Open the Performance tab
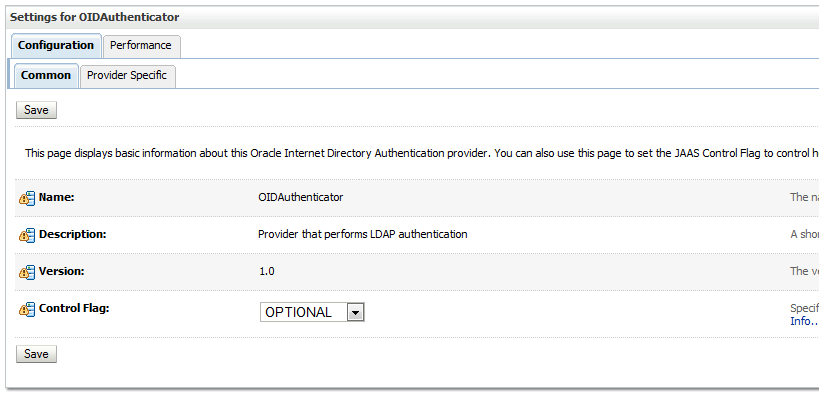The height and width of the screenshot is (404, 819). pyautogui.click(x=141, y=45)
